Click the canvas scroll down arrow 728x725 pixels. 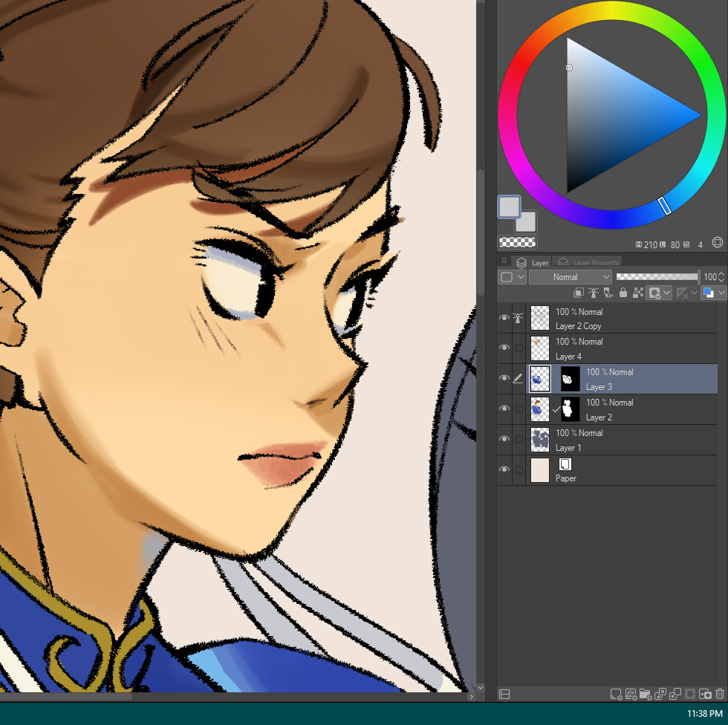point(481,687)
